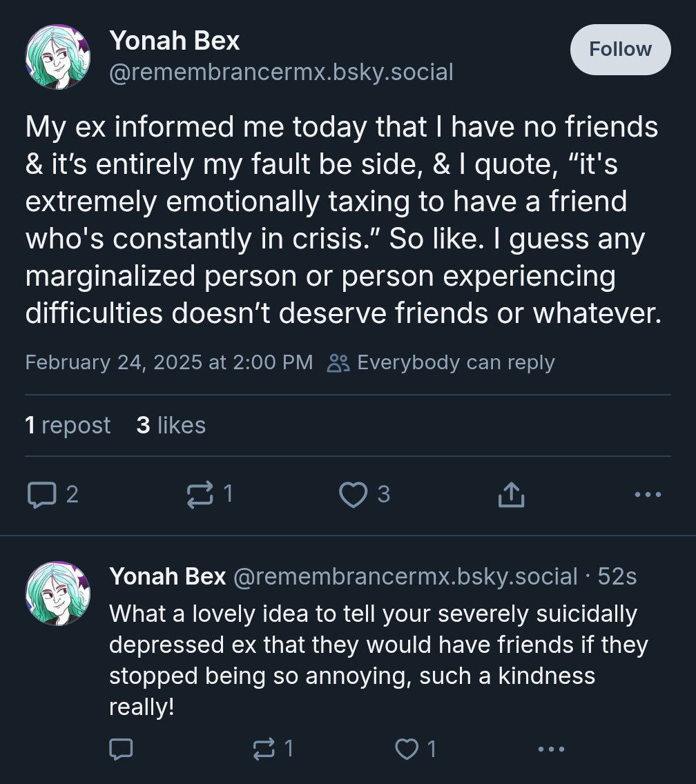696x784 pixels.
Task: Open the reply's 52s timestamp link
Action: point(617,576)
